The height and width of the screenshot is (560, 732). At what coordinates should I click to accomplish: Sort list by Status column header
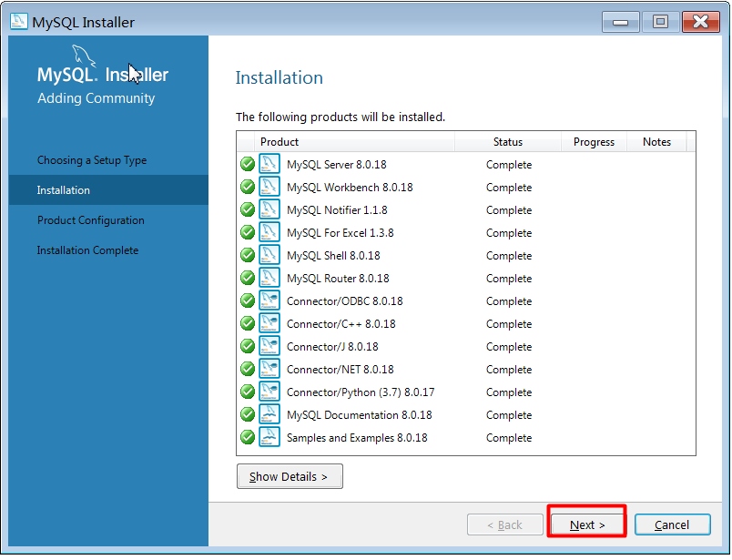click(508, 142)
